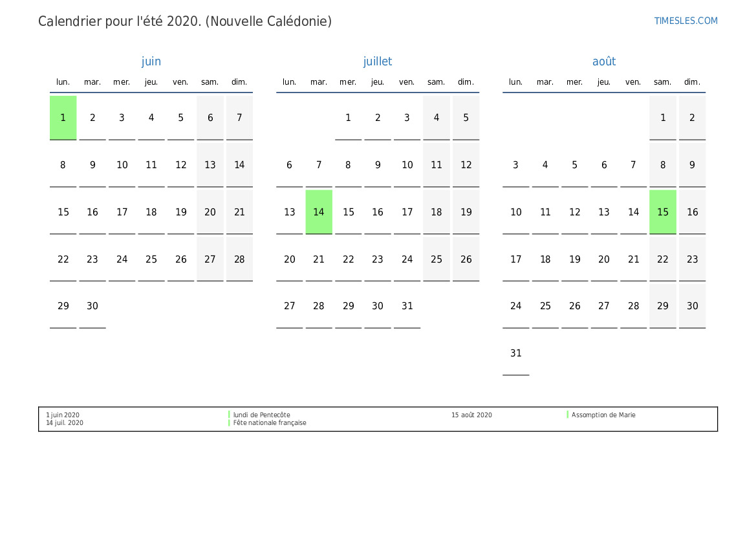The width and height of the screenshot is (756, 535).
Task: Select Sunday July 26
Action: 466,259
